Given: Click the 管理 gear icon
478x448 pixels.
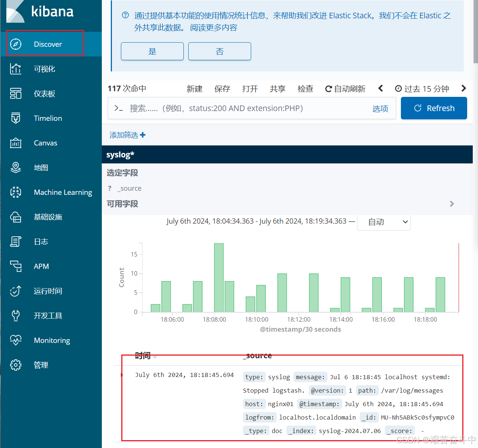Looking at the screenshot, I should coord(16,365).
